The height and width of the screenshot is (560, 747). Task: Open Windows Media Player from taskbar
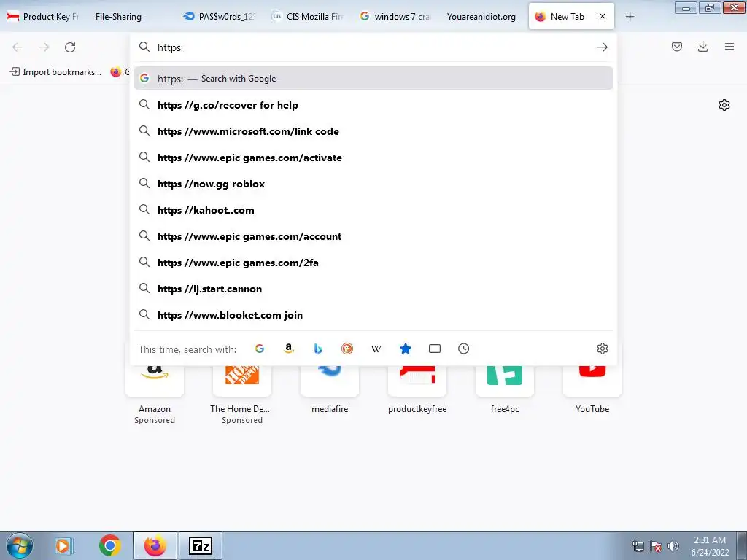[x=63, y=545]
